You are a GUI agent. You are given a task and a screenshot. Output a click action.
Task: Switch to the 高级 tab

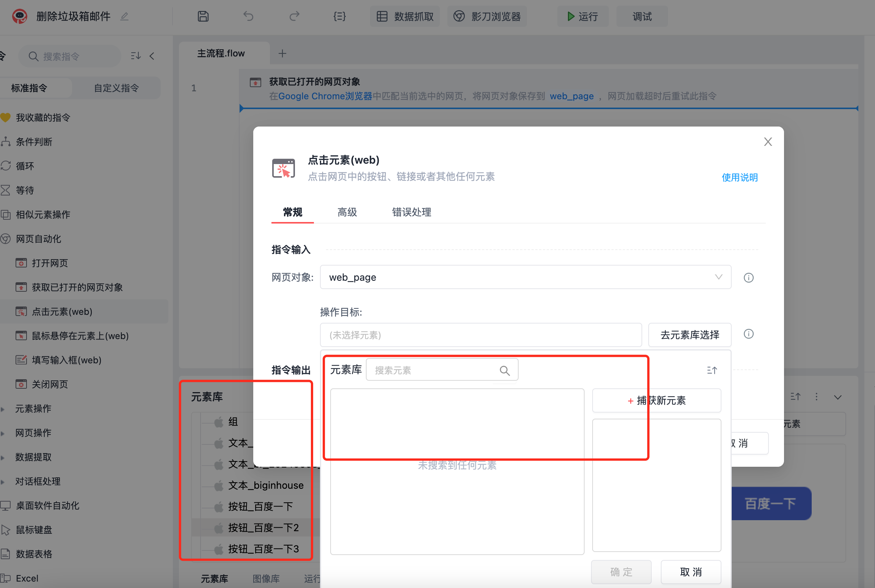pyautogui.click(x=347, y=212)
